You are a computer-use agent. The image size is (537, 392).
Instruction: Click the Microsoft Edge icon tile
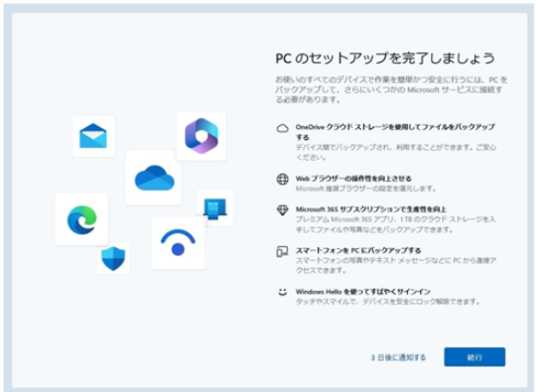81,219
